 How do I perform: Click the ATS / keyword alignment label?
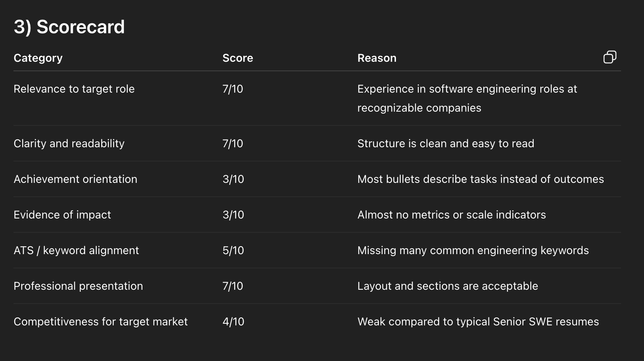[76, 251]
